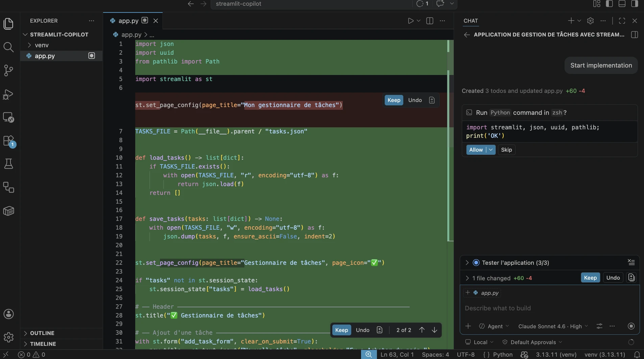Click Skip on the Python command prompt

506,150
